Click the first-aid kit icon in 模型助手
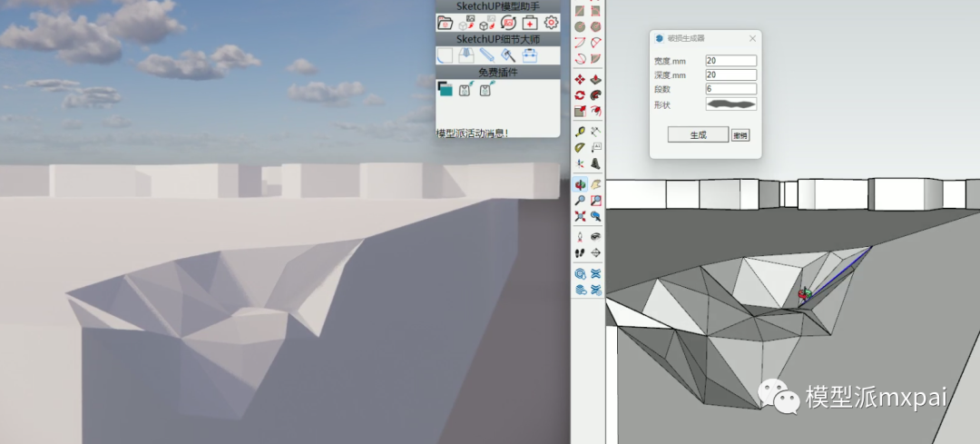980x444 pixels. pyautogui.click(x=530, y=23)
